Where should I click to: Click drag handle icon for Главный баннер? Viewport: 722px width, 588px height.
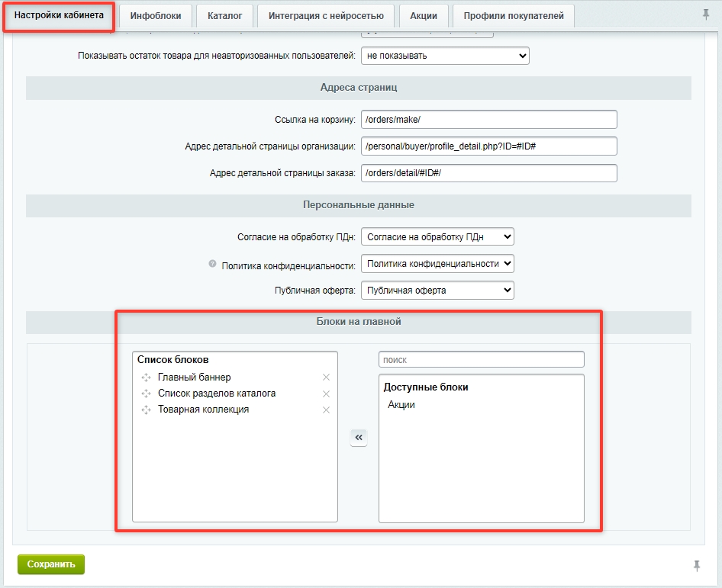(146, 378)
